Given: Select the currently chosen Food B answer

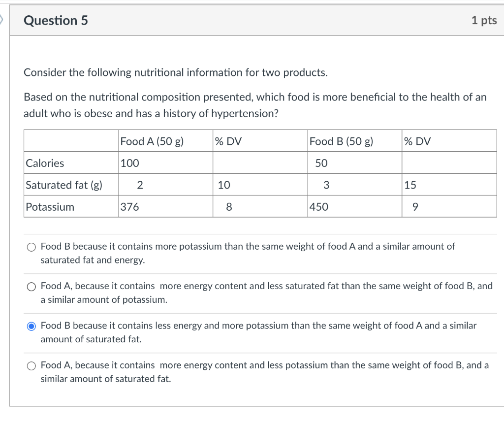Looking at the screenshot, I should [x=31, y=326].
